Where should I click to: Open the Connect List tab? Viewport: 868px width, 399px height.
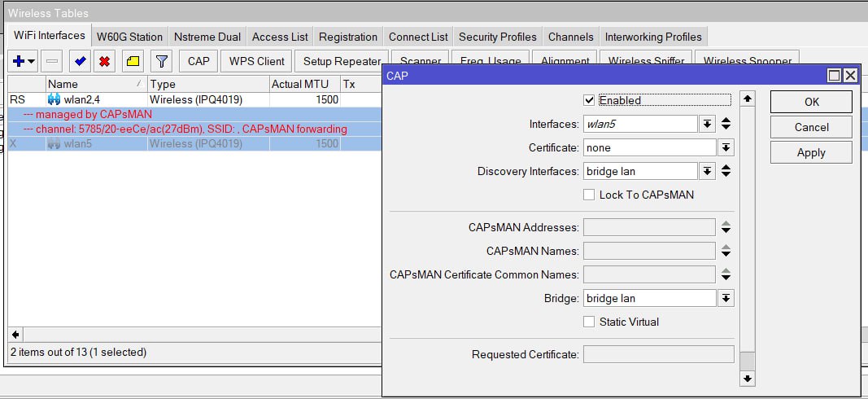tap(418, 37)
